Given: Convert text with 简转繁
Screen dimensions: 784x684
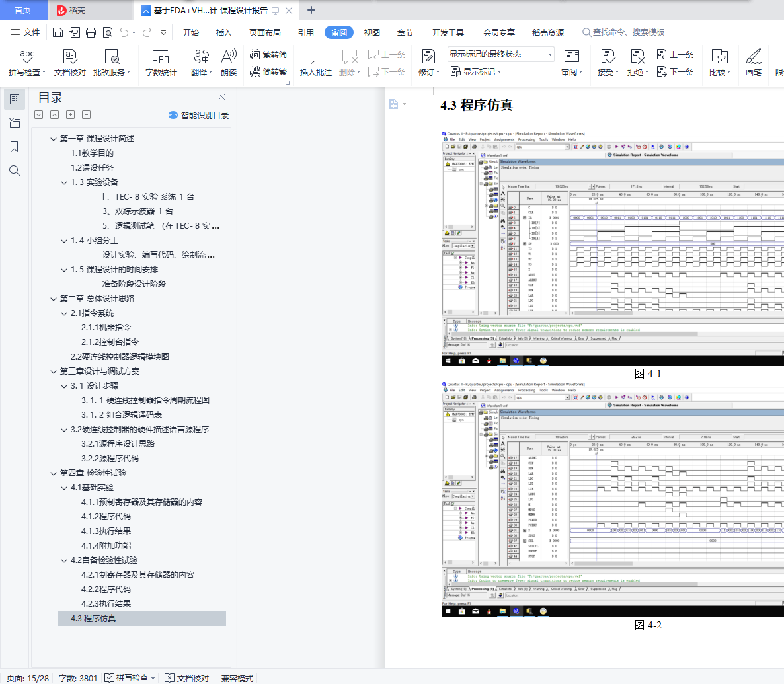Looking at the screenshot, I should point(268,71).
